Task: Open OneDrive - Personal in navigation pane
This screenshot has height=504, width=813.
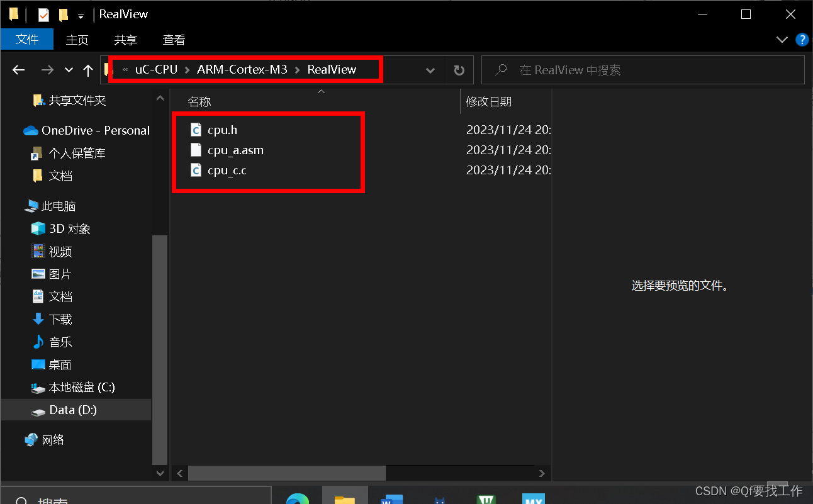Action: coord(96,131)
